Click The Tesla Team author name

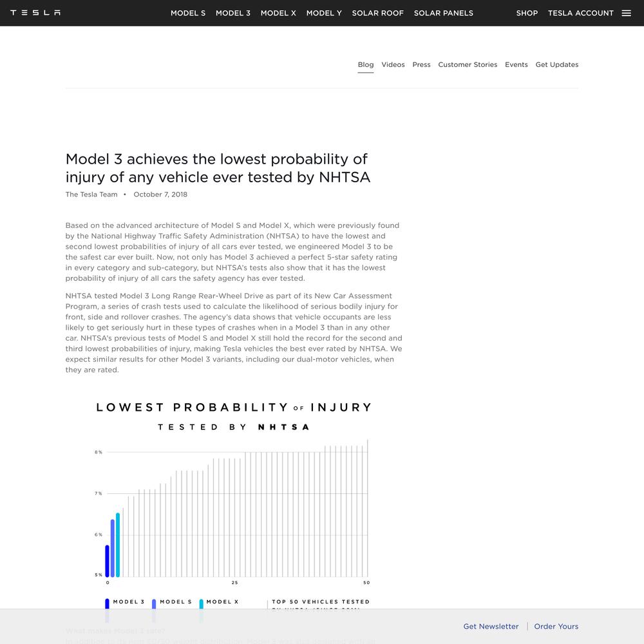91,194
